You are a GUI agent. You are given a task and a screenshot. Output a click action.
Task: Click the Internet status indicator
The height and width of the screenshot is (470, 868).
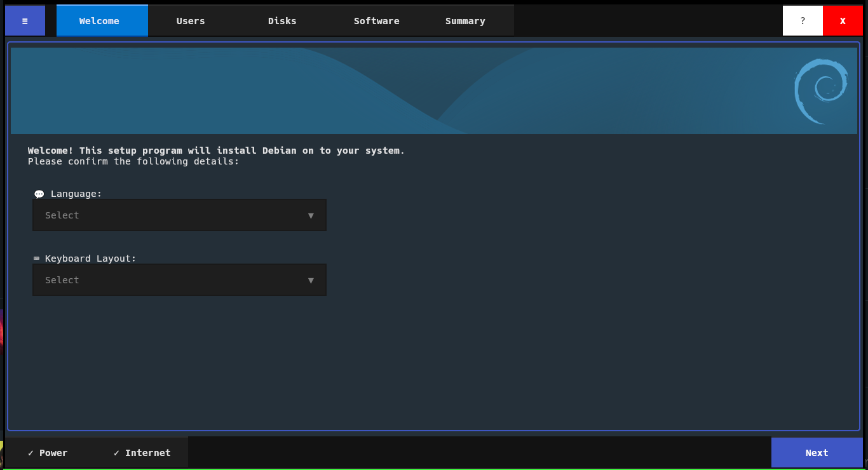pos(142,453)
